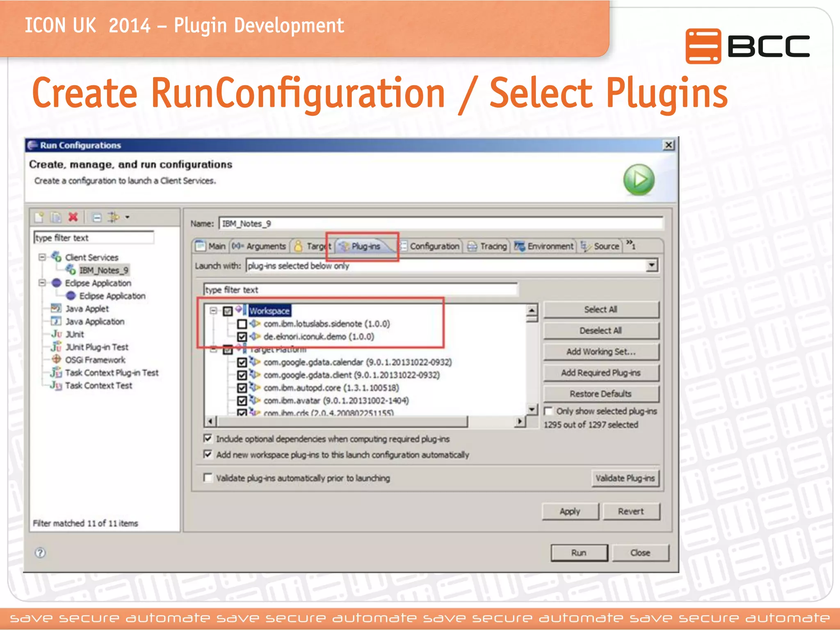
Task: Switch to the Main tab
Action: (211, 246)
